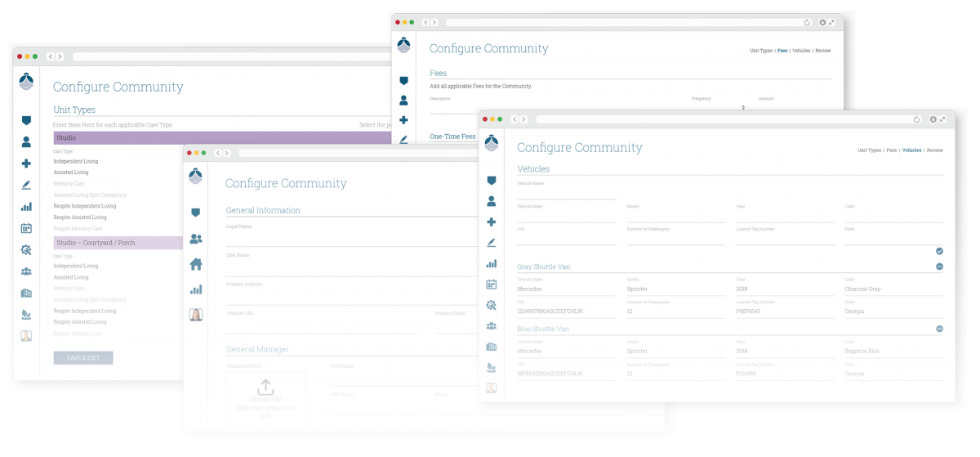Collapse the Gray Shuttle Van section
This screenshot has height=457, width=980.
[x=939, y=267]
